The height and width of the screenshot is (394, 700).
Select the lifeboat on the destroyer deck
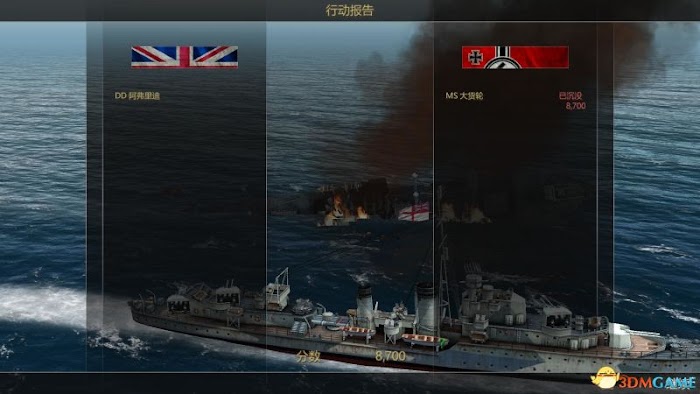[422, 340]
